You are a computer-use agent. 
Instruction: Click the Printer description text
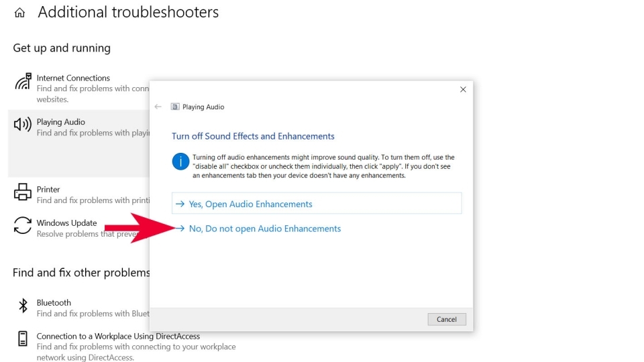(93, 200)
